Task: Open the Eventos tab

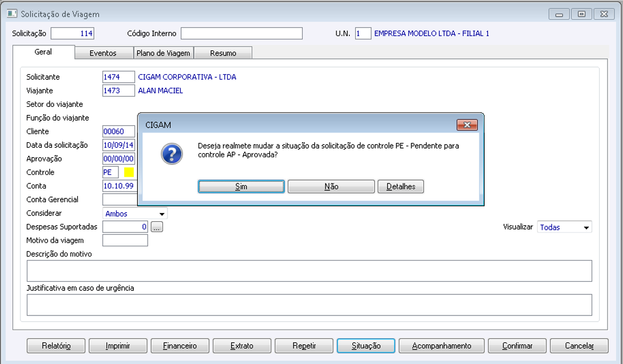Action: [x=104, y=53]
